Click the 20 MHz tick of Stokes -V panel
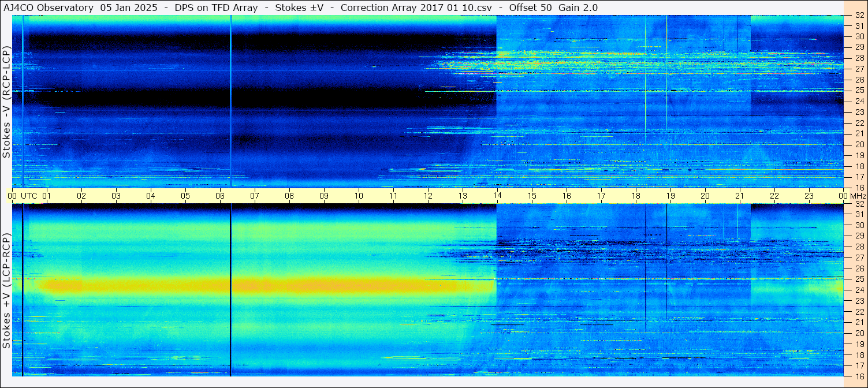 [859, 144]
